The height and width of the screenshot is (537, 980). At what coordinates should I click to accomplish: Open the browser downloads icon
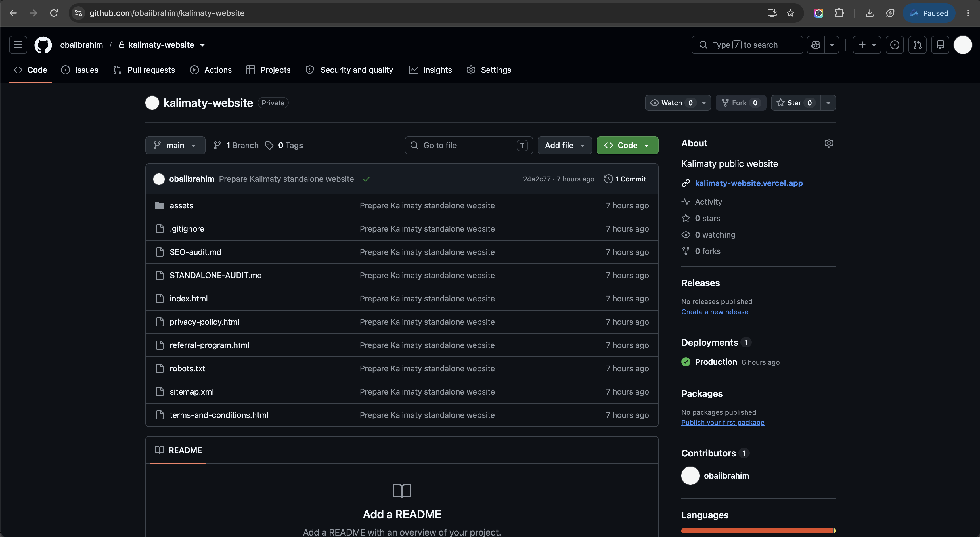point(870,13)
